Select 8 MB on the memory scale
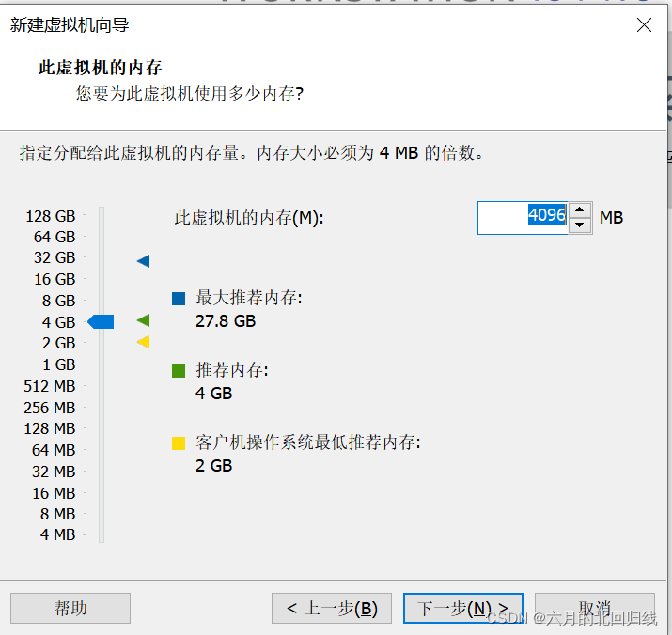This screenshot has width=672, height=635. 57,514
